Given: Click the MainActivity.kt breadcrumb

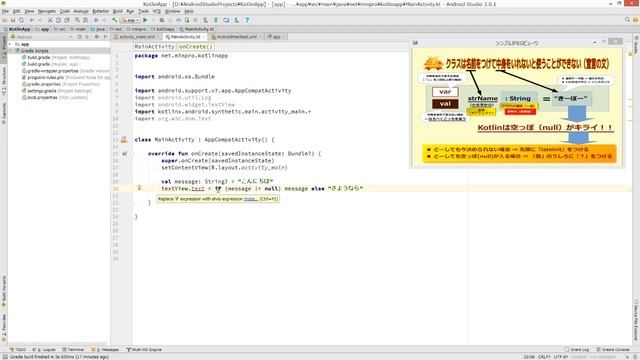Looking at the screenshot, I should pyautogui.click(x=196, y=29).
